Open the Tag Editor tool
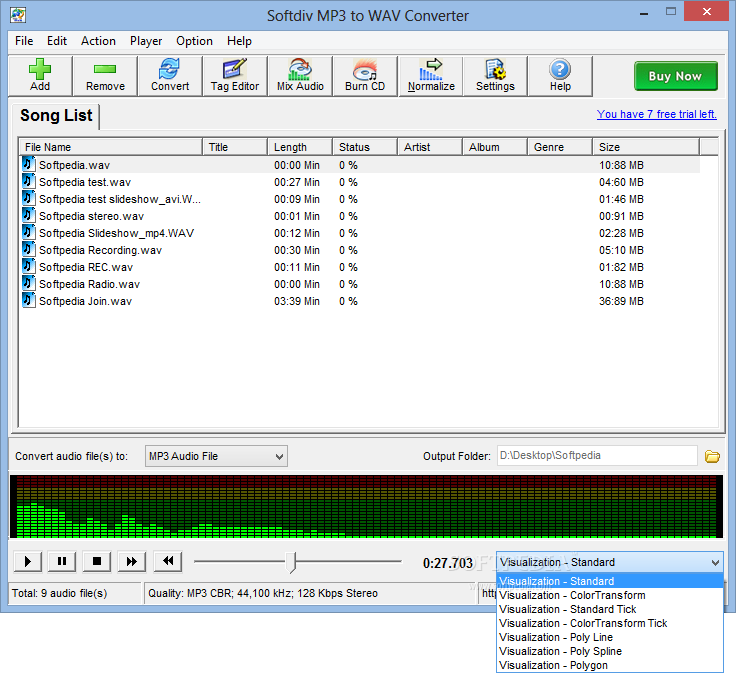Screen dimensions: 736x673 pyautogui.click(x=235, y=76)
